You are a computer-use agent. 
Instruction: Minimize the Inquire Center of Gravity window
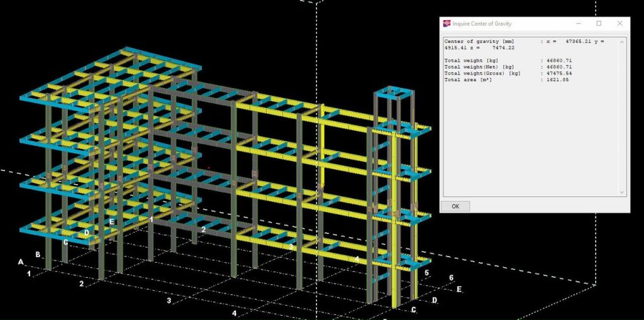click(577, 23)
